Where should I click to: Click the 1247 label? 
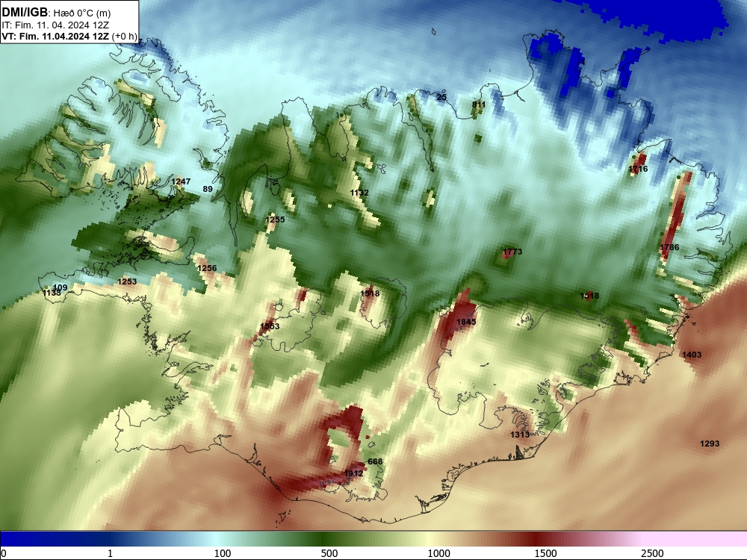[x=181, y=181]
